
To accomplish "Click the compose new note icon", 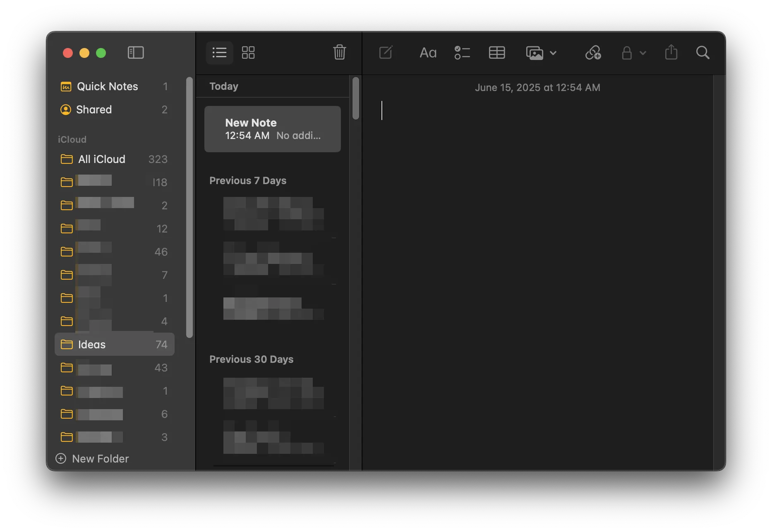I will click(386, 53).
